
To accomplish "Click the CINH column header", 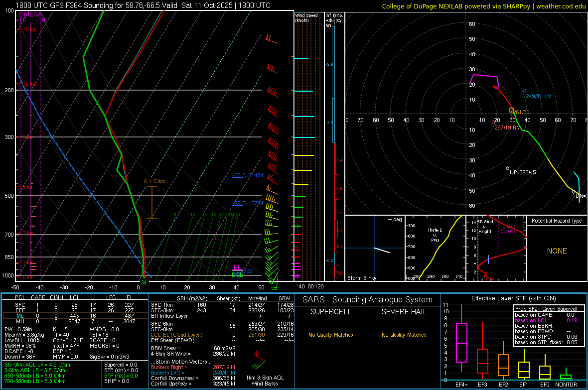I will (x=56, y=297).
